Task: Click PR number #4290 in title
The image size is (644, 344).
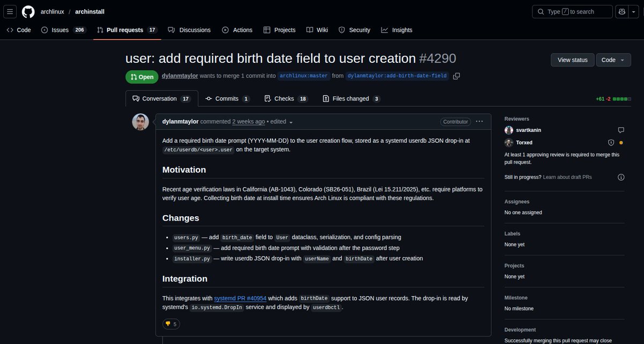Action: [437, 58]
